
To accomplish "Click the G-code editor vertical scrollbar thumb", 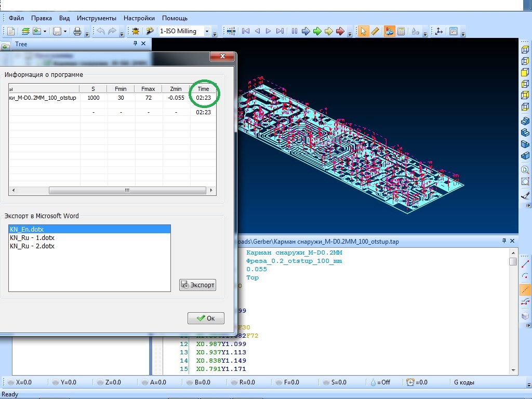I will point(513,262).
